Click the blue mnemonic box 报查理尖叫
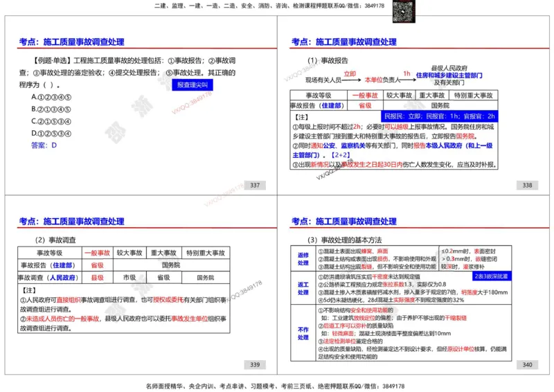The height and width of the screenshot is (392, 554). [193, 84]
